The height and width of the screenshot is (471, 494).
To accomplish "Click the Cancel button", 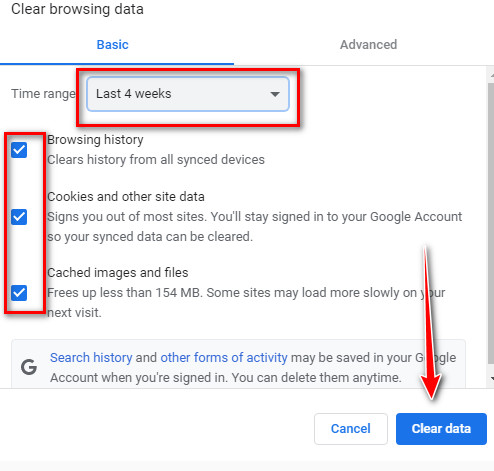I will (351, 429).
